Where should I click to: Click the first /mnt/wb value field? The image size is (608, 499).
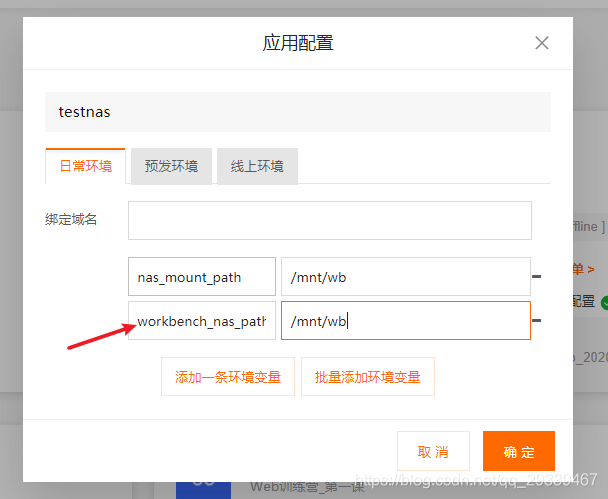[406, 276]
